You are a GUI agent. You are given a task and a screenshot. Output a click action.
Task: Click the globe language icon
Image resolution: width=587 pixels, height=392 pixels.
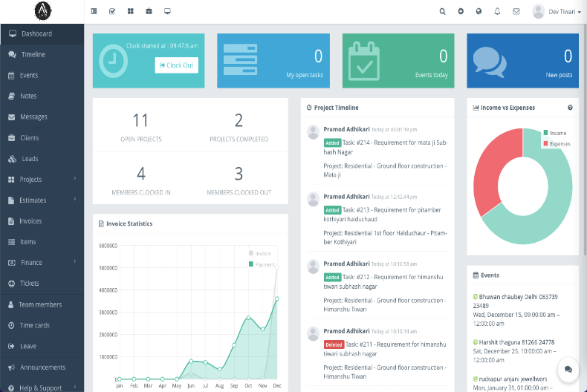479,12
